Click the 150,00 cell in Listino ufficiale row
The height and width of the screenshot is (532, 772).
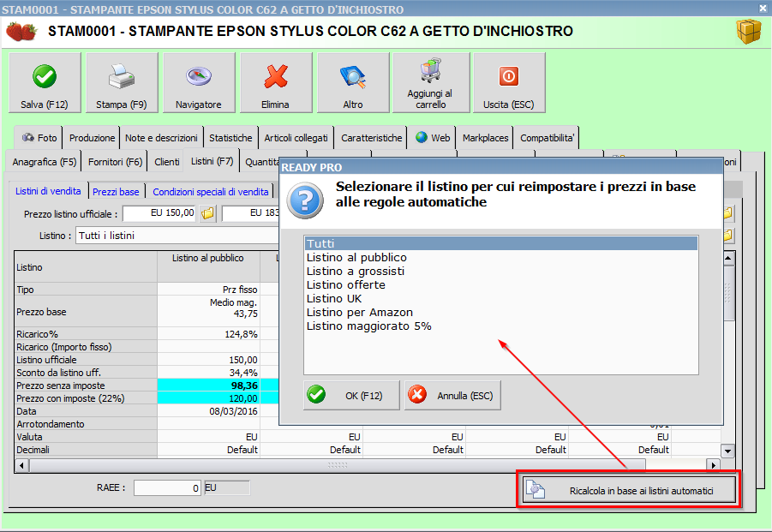pos(208,360)
